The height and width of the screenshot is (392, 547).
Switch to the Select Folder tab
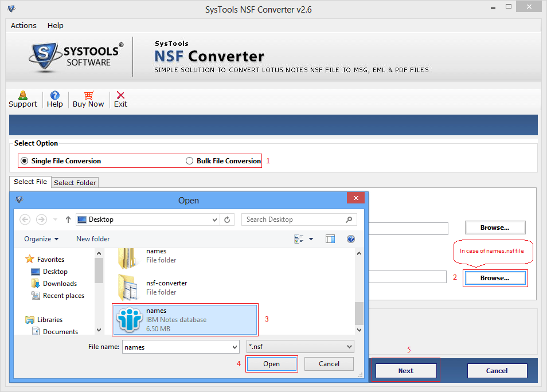(x=75, y=183)
